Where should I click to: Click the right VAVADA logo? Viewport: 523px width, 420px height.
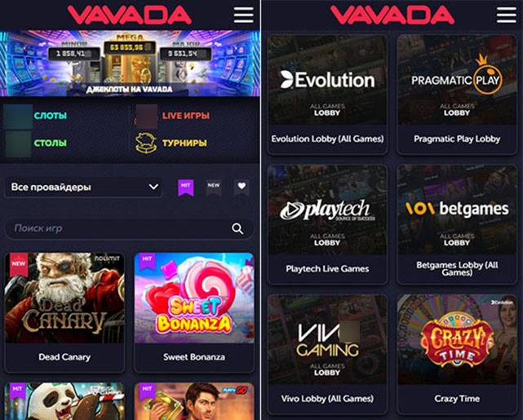392,15
